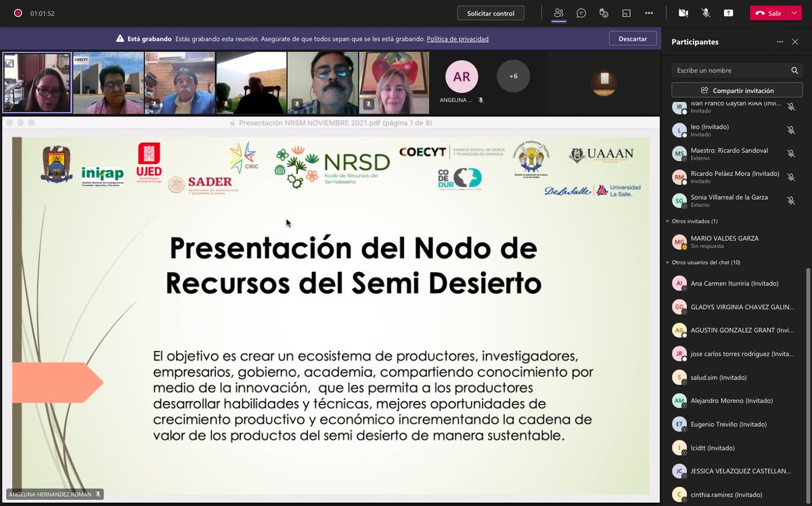Select the COECYT background video thumbnail
Viewport: 812px width, 506px height.
coord(108,83)
